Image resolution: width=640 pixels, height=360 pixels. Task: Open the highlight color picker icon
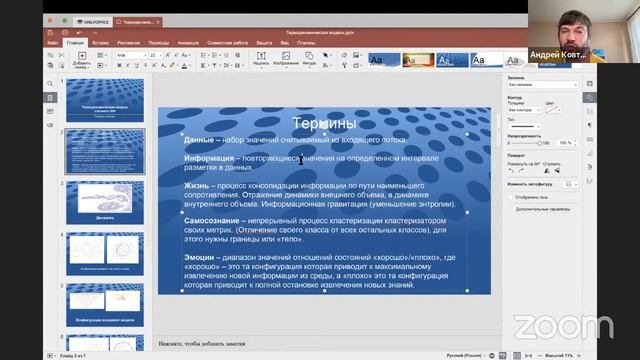click(173, 65)
